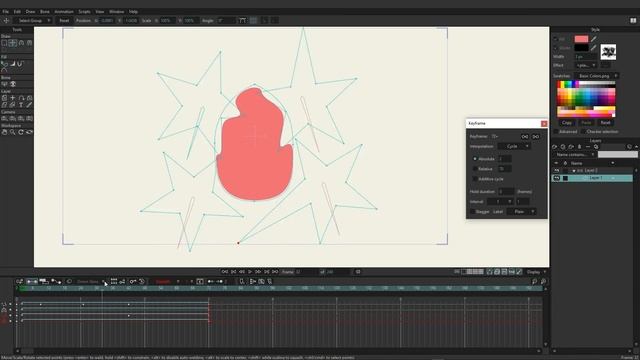Select the Transform Layer tool
This screenshot has height=360, width=640.
point(4,98)
